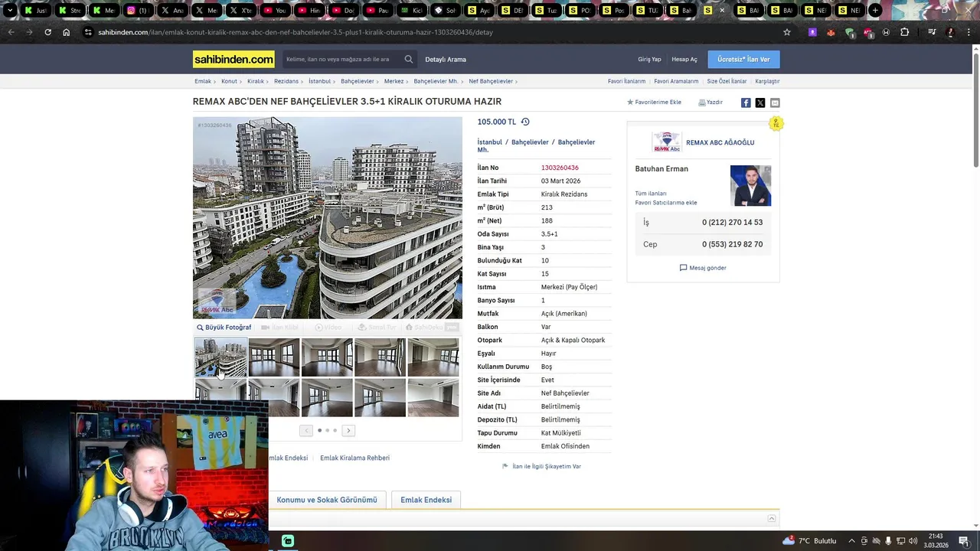Click REMAX ABC AĞAOĞLU store name
980x551 pixels.
720,142
